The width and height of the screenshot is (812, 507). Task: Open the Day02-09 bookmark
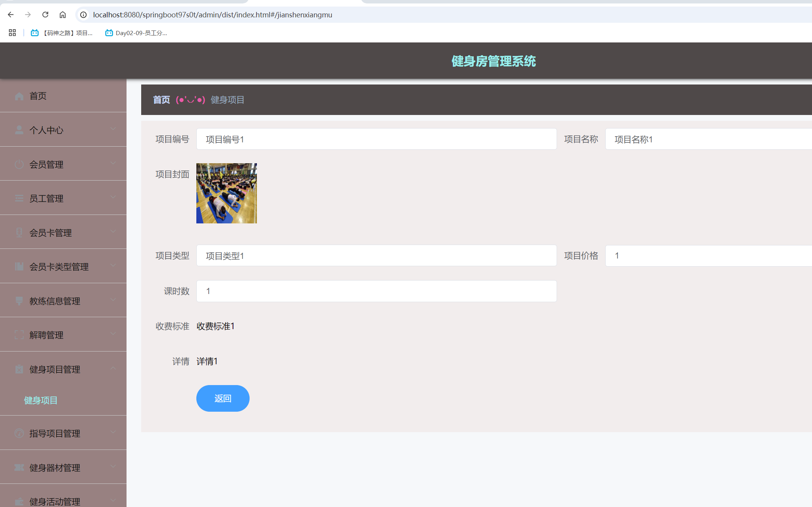[x=136, y=33]
